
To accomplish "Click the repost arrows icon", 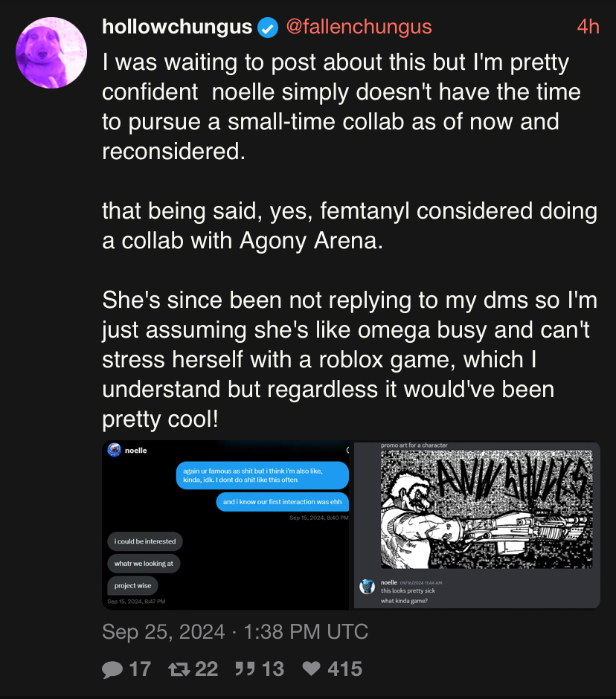I will [x=179, y=669].
